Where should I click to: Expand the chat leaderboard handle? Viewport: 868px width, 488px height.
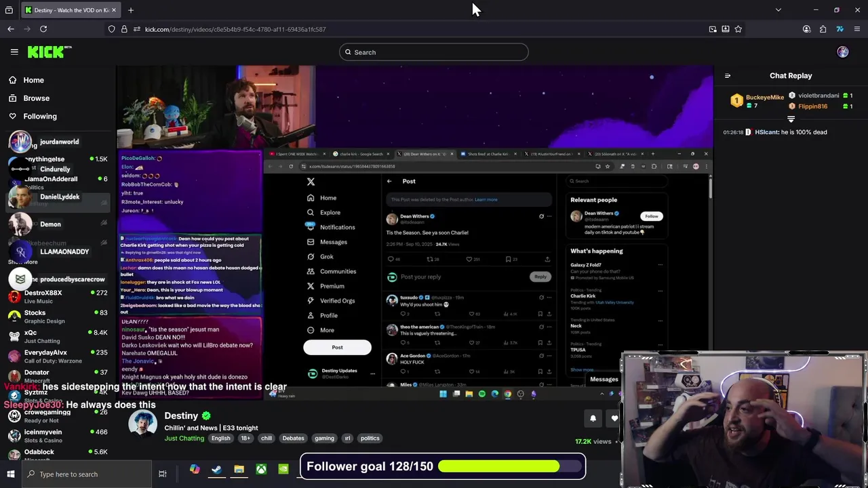tap(791, 119)
